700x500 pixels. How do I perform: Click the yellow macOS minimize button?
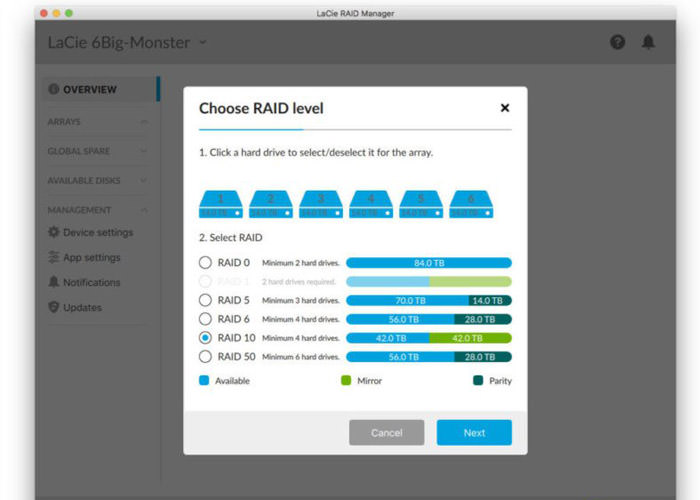coord(56,13)
